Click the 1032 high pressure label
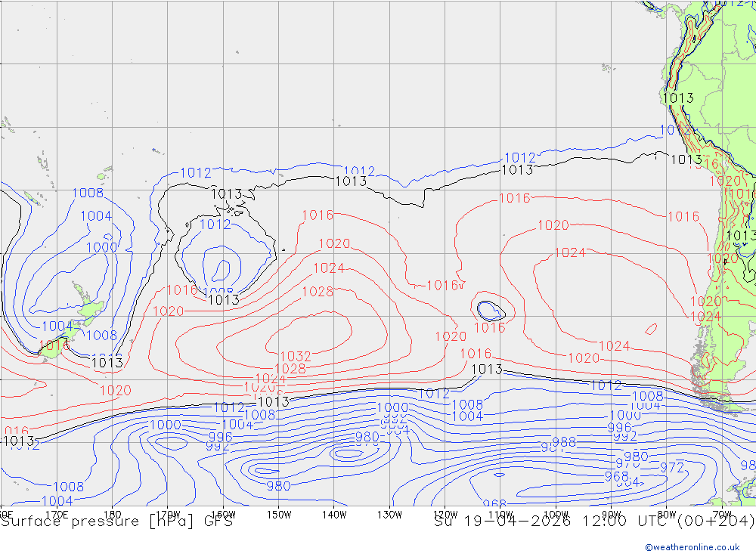Viewport: 756px width, 554px height. (296, 356)
